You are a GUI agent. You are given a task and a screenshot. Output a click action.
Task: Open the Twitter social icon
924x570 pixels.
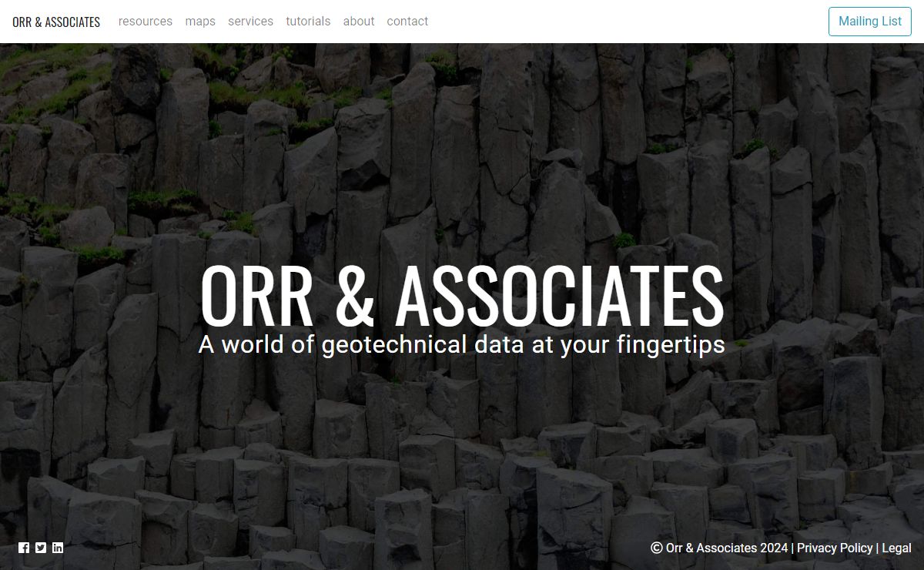coord(41,548)
